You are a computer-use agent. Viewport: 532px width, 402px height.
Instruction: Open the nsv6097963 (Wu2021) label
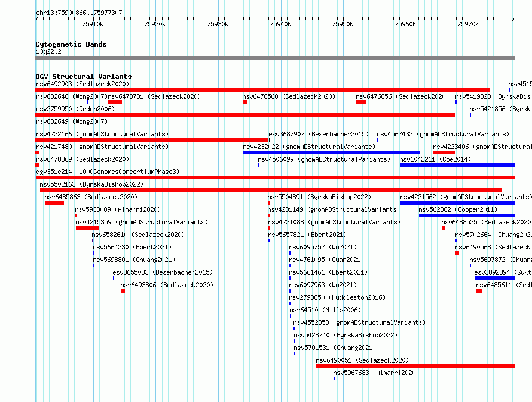[x=323, y=285]
